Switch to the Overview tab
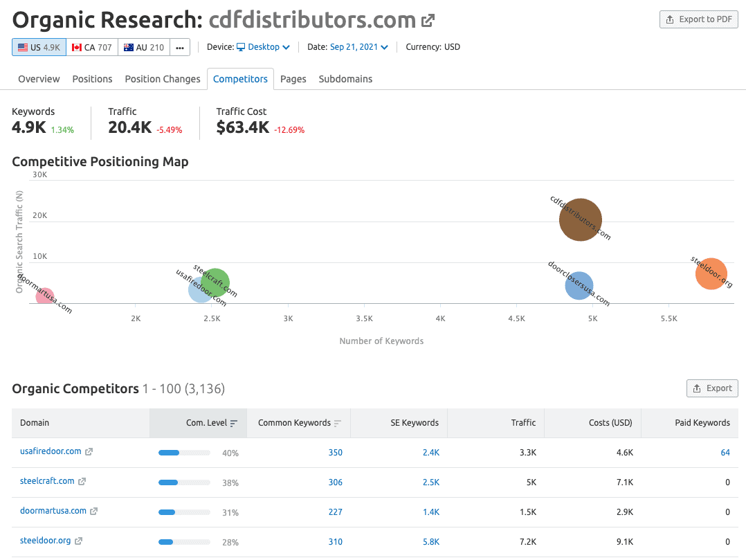 [39, 79]
